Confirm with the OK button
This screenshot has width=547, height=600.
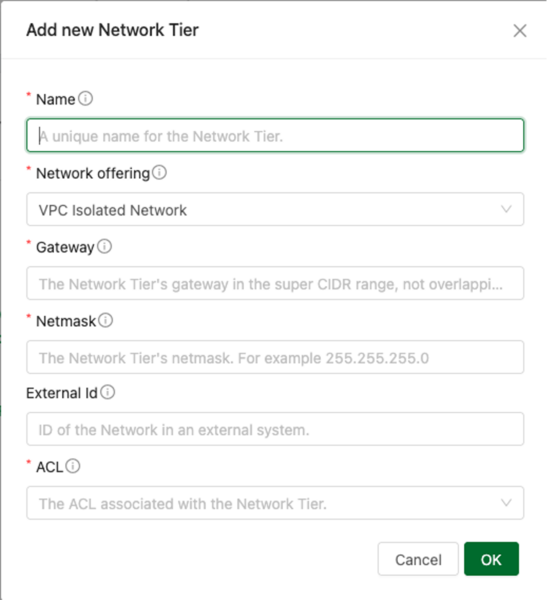pos(491,559)
